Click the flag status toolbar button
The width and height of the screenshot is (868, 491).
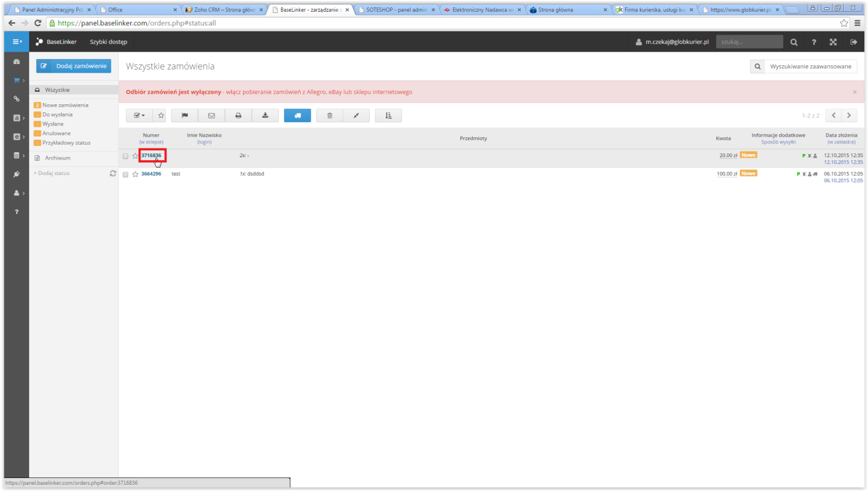185,115
